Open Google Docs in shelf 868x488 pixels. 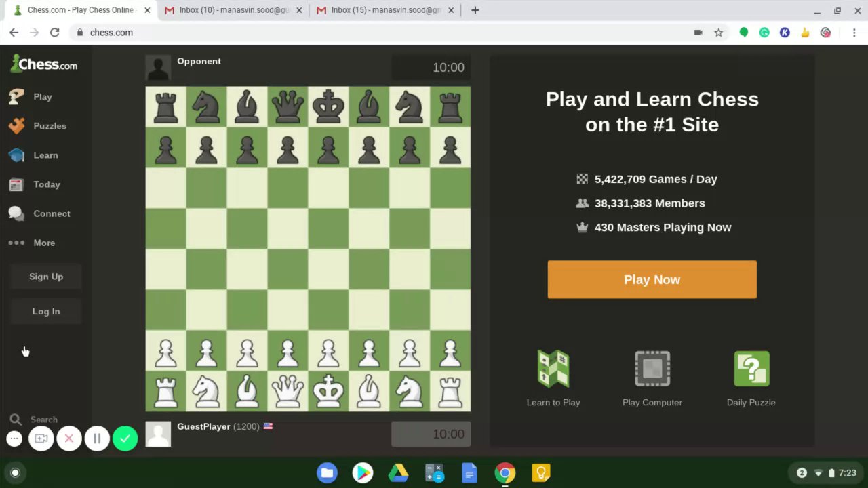coord(469,472)
